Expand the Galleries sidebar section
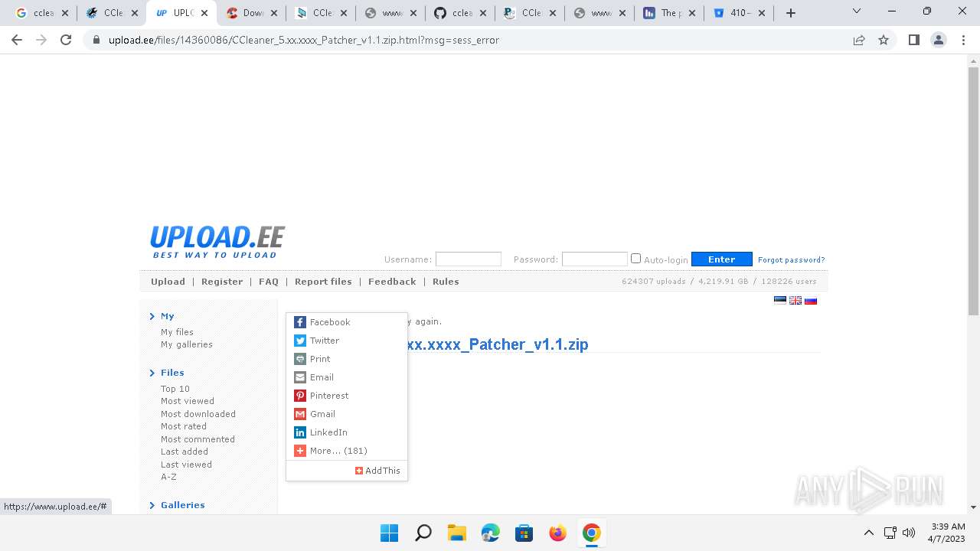Screen dimensions: 980x551 pos(177,505)
